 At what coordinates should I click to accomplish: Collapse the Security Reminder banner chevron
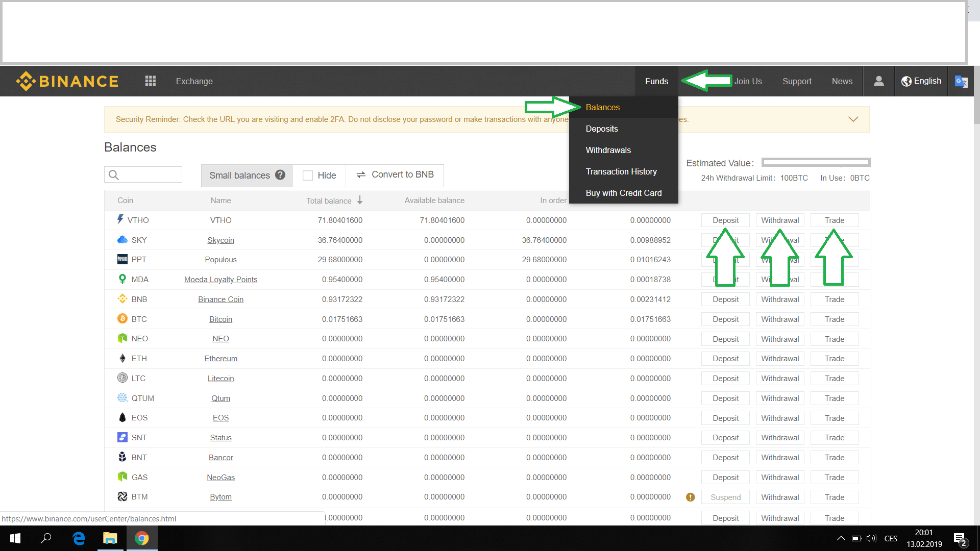[853, 119]
